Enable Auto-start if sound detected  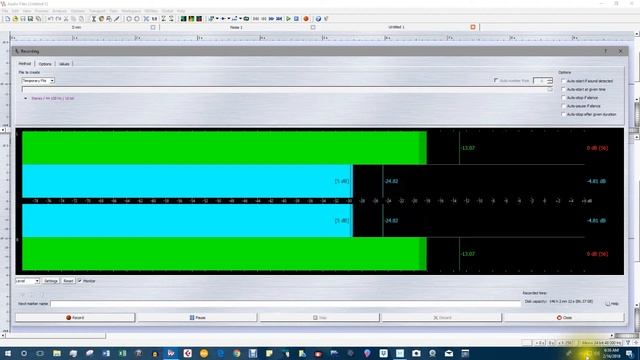[564, 81]
